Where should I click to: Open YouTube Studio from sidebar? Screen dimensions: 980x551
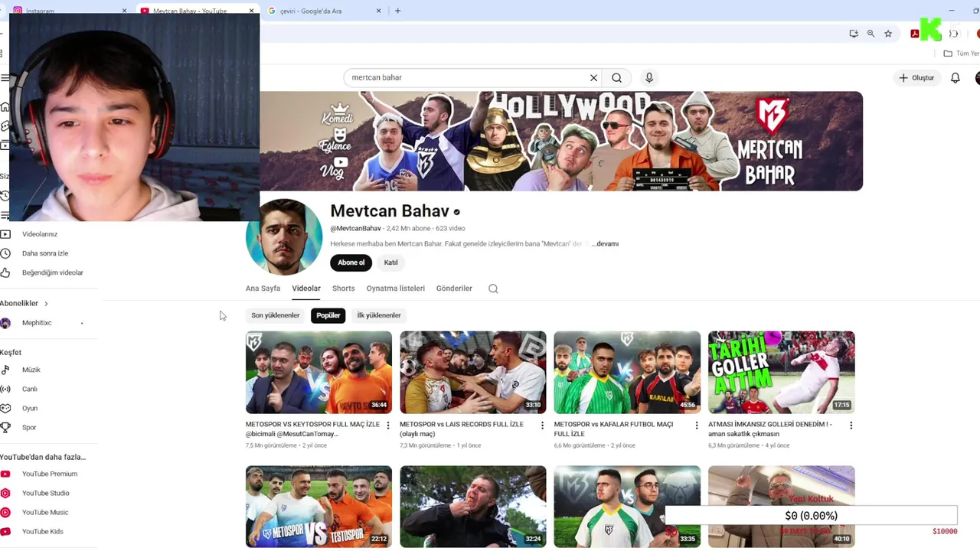click(45, 493)
